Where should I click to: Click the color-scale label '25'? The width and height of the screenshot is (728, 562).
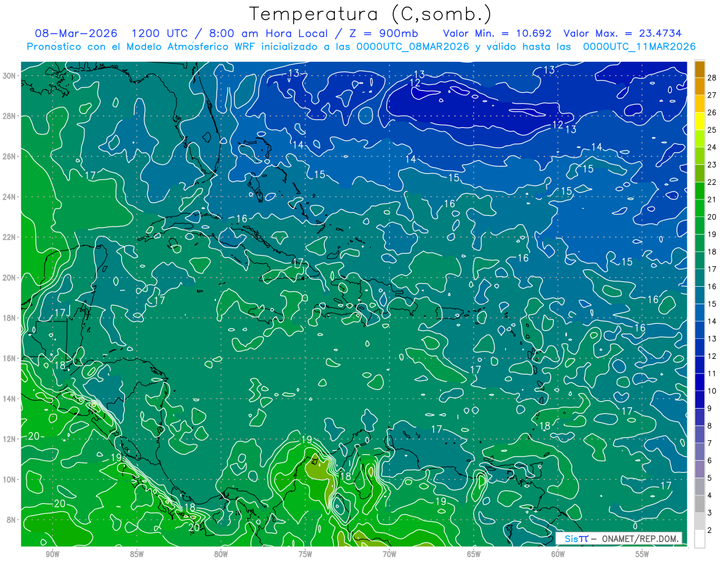coord(712,130)
